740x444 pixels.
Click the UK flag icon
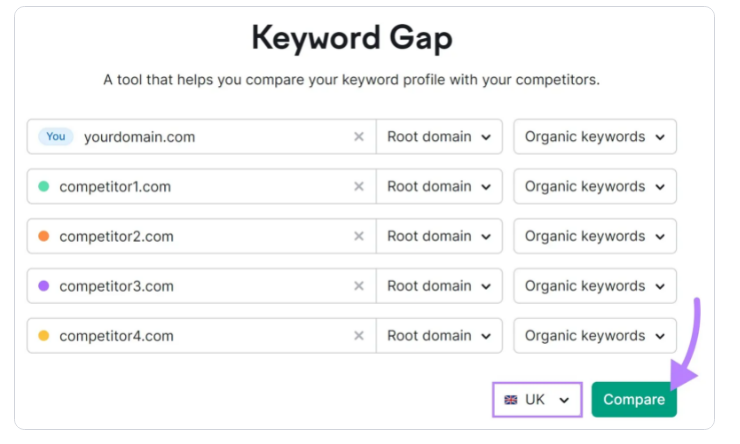tap(511, 400)
